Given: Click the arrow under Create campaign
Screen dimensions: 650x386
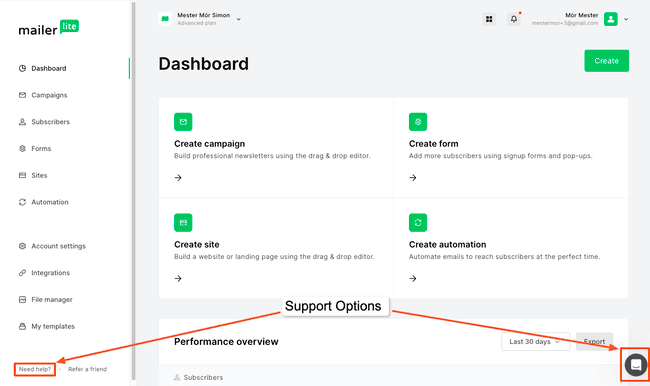Looking at the screenshot, I should 178,177.
